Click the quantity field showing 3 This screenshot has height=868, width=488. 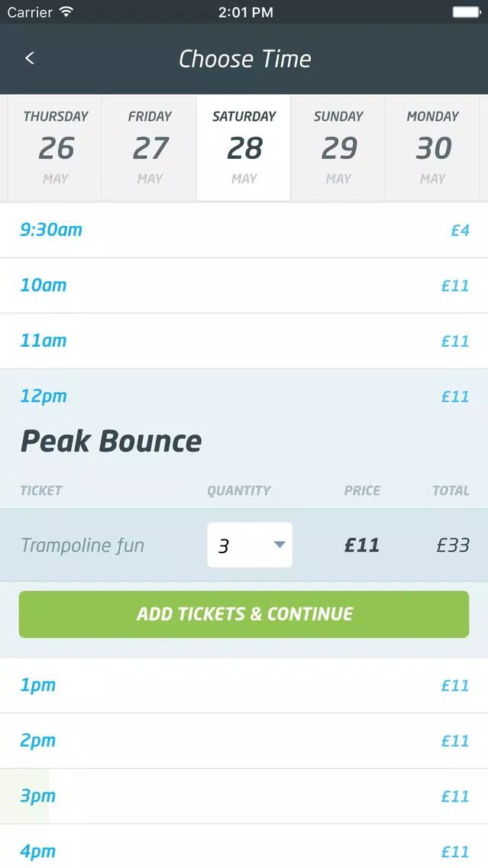coord(250,545)
